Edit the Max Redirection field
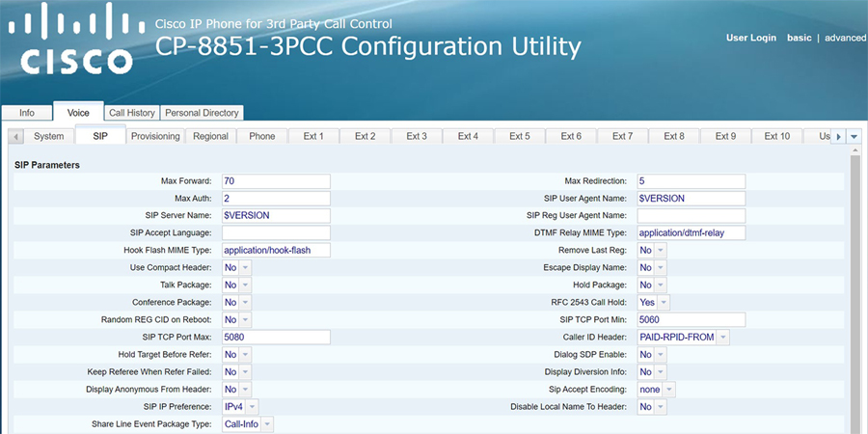The image size is (868, 434). coord(691,181)
